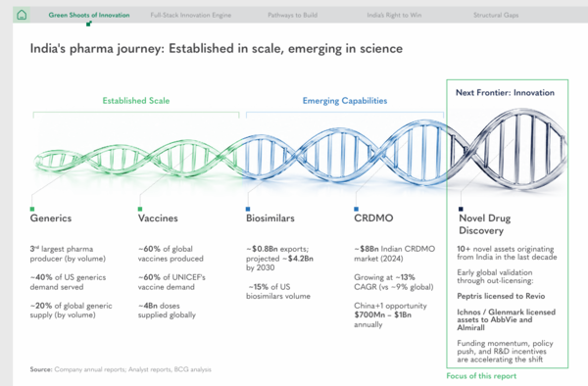Click the green square marker above Generics
Screen dimensions: 588x386
[32, 209]
